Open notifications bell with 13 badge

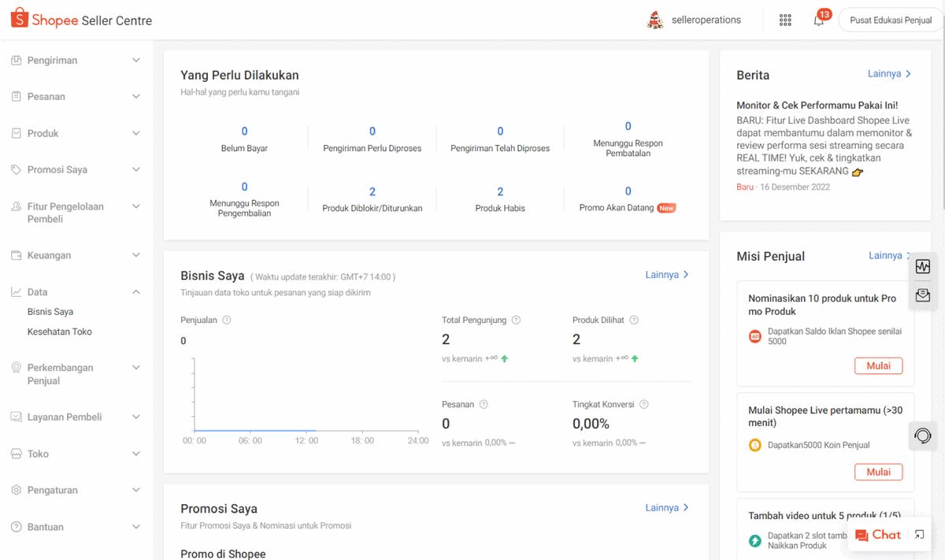coord(819,20)
